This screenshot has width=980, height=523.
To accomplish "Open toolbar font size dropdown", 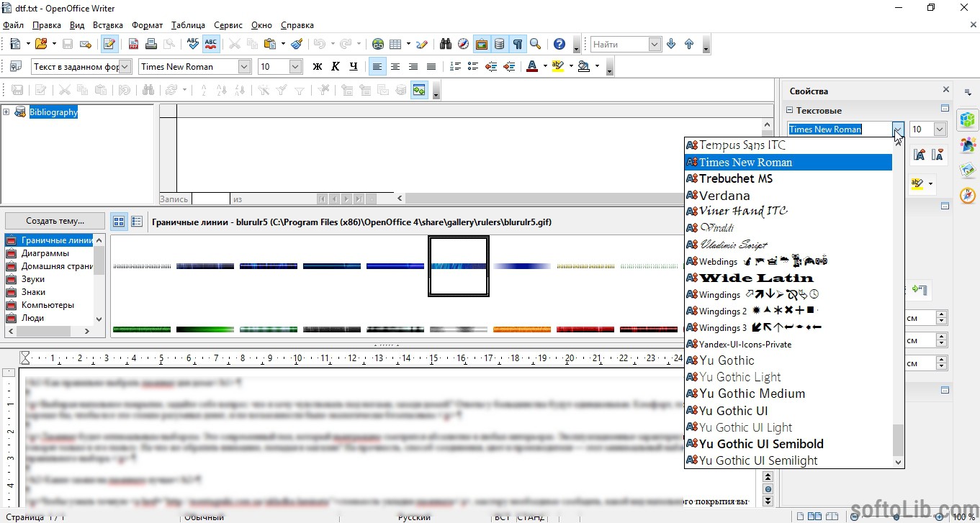I will (x=295, y=67).
